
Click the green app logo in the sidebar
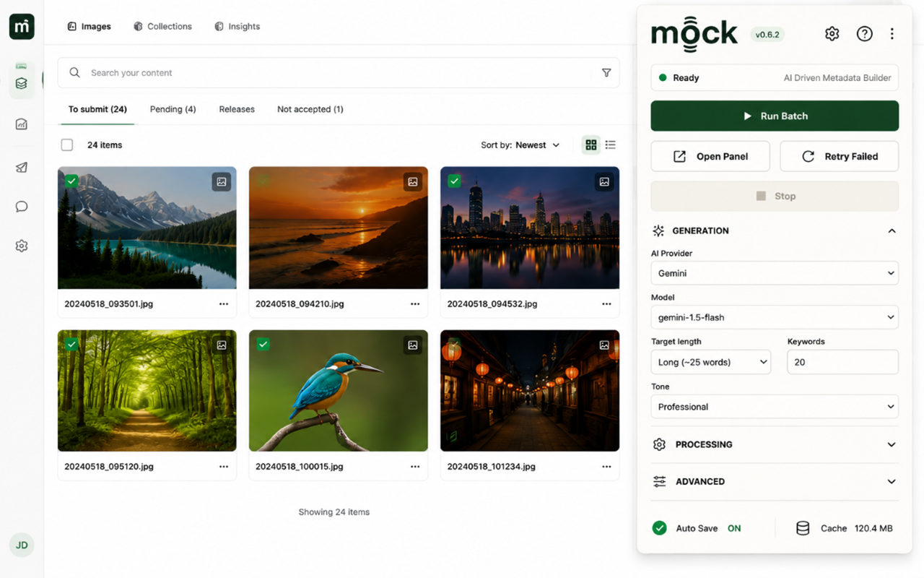(22, 27)
